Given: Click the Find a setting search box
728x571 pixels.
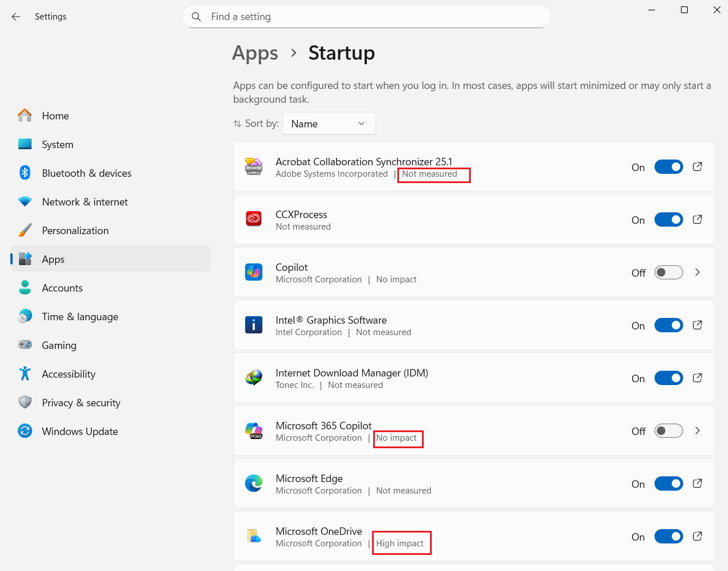Looking at the screenshot, I should pos(373,17).
